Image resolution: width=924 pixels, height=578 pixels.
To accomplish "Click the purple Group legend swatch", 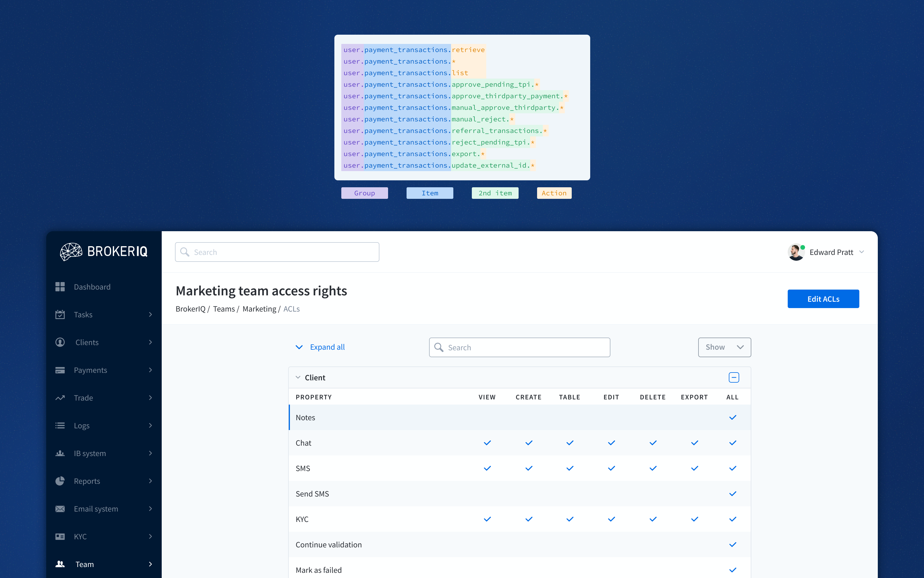I will coord(365,193).
